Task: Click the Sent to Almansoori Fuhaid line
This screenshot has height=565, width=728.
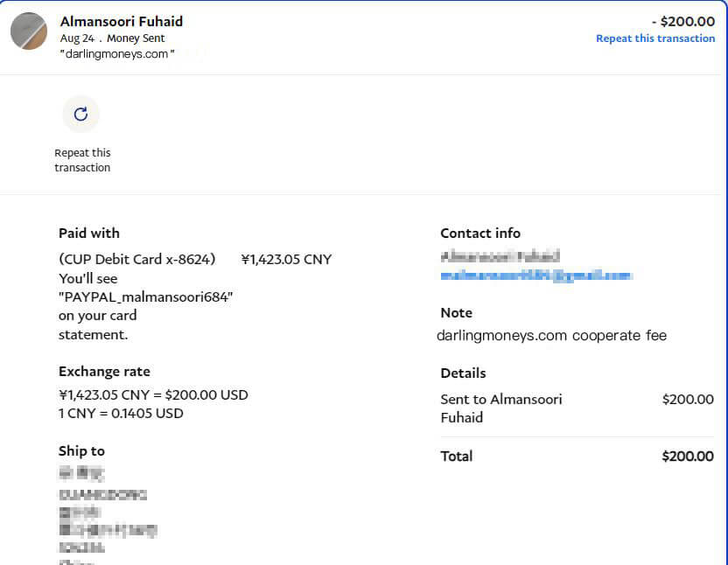Action: click(x=501, y=408)
